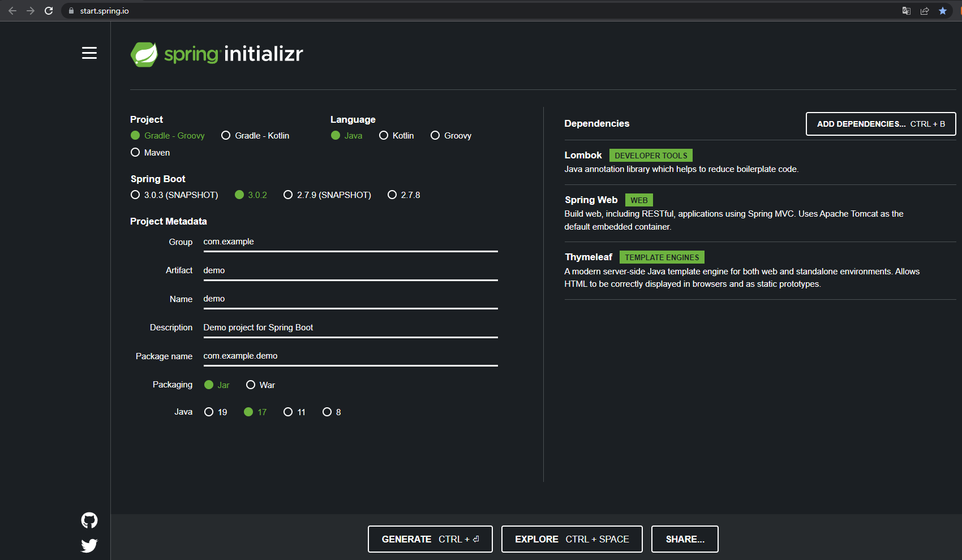
Task: Select Kotlin as the language
Action: point(397,136)
